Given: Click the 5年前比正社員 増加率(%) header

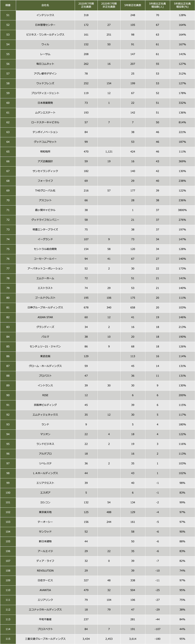Looking at the screenshot, I should [182, 5].
